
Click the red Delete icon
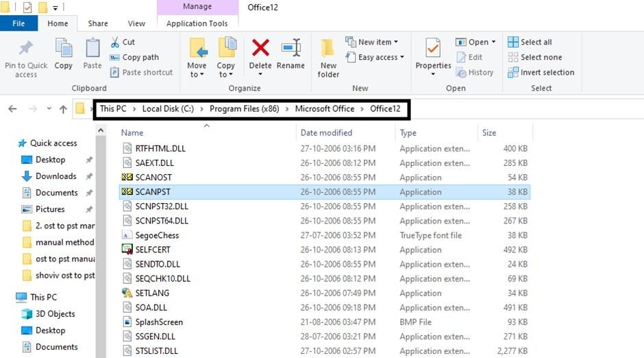pyautogui.click(x=260, y=48)
